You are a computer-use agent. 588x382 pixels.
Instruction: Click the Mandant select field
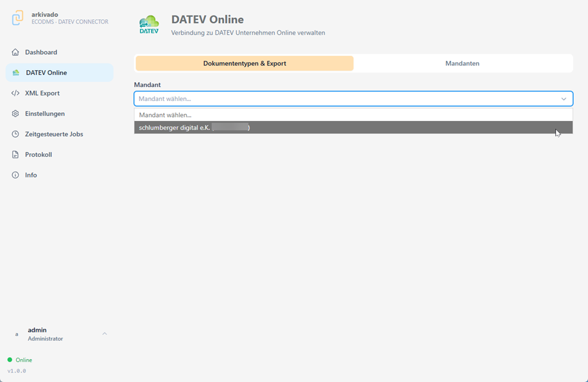354,99
